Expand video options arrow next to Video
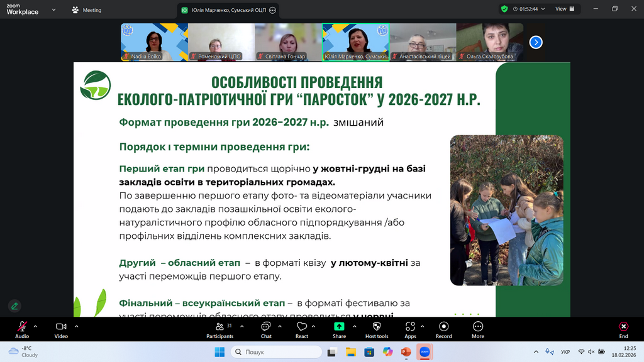The height and width of the screenshot is (362, 644). [77, 326]
